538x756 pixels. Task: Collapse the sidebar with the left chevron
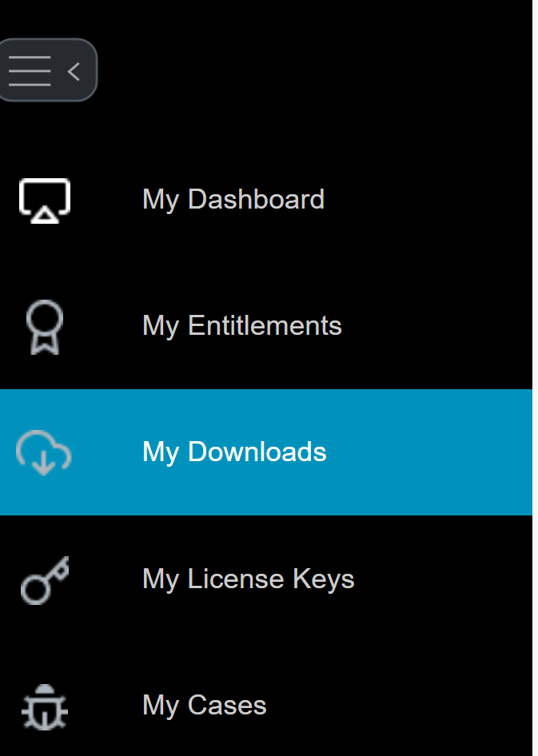click(74, 71)
